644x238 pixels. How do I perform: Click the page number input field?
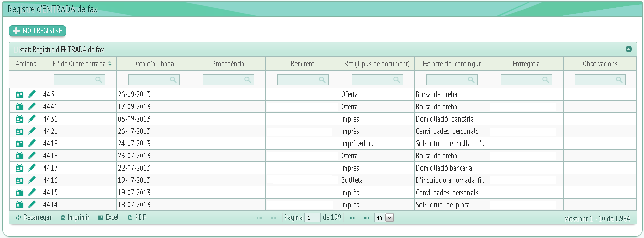(312, 218)
